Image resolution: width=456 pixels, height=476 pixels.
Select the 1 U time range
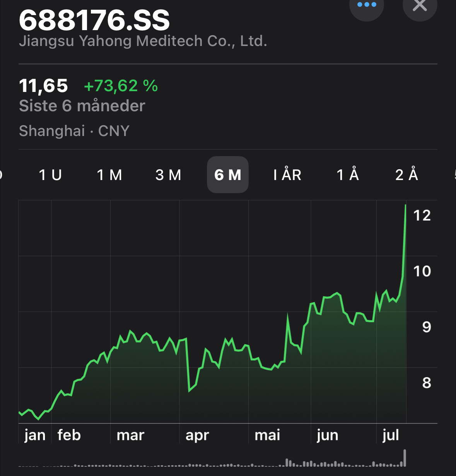[x=50, y=175]
